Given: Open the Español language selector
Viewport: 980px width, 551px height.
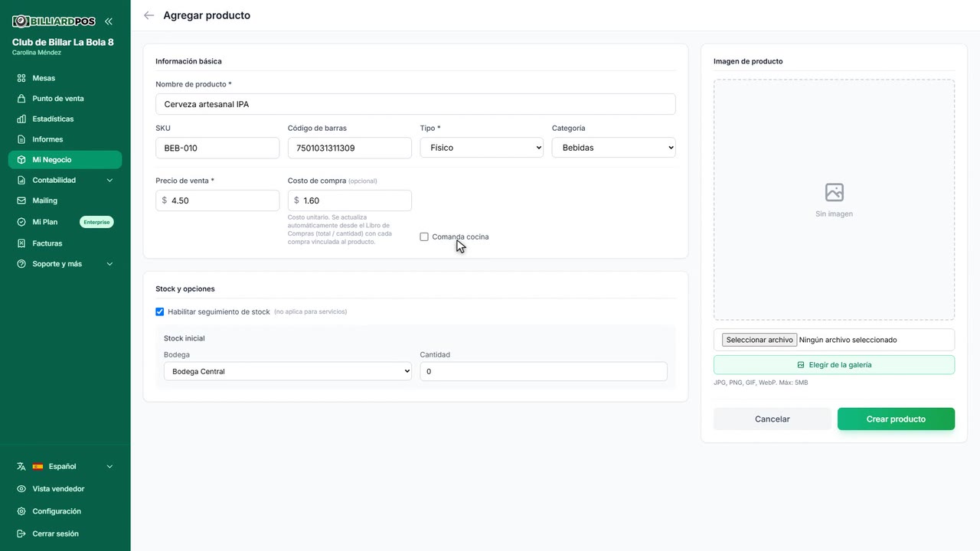Looking at the screenshot, I should point(65,467).
